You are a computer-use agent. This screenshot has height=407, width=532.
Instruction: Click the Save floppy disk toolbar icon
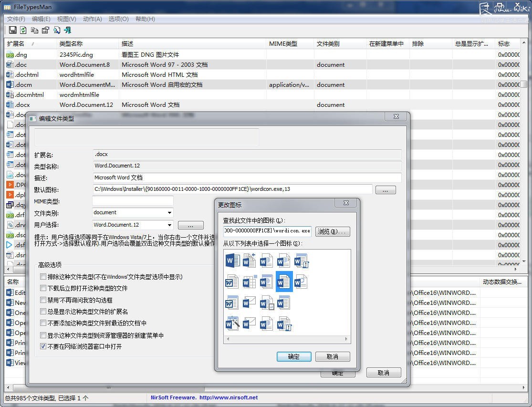[x=12, y=30]
